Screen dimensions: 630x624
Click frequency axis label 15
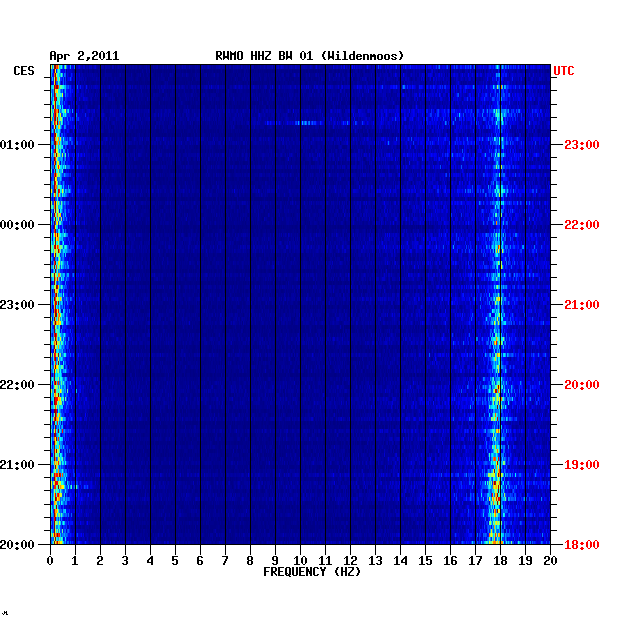[x=425, y=561]
